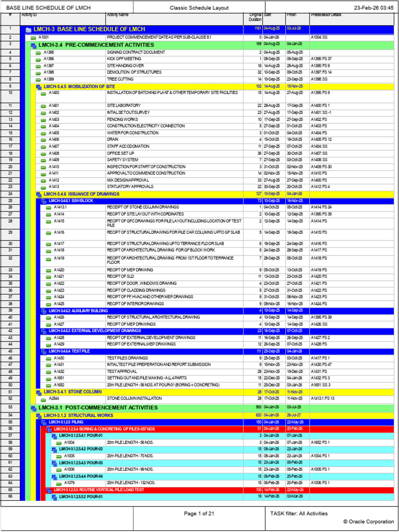Click the WBS icon for MOBILIZATION OF SITE
This screenshot has width=399, height=532.
click(x=38, y=87)
